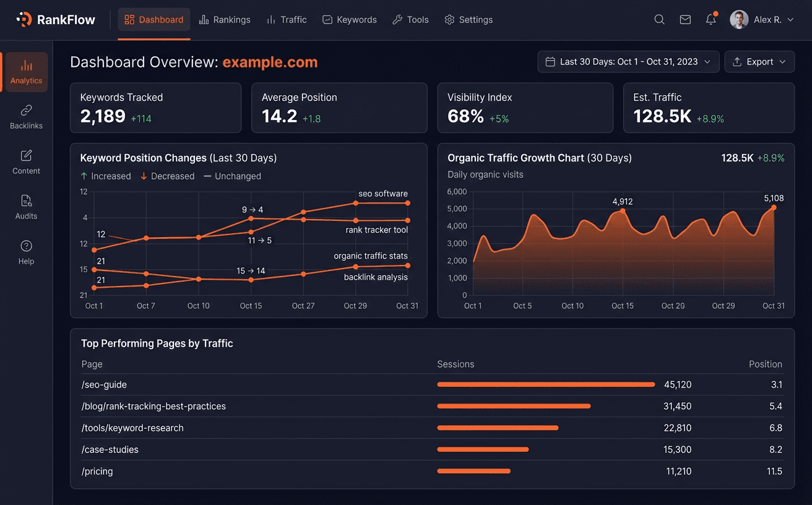
Task: Open the Visibility Index card
Action: tap(525, 108)
